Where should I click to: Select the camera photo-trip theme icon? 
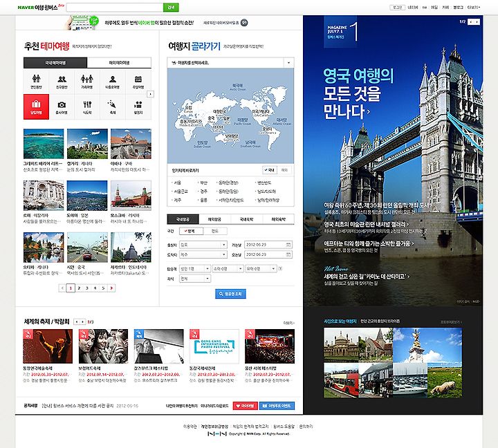point(62,106)
